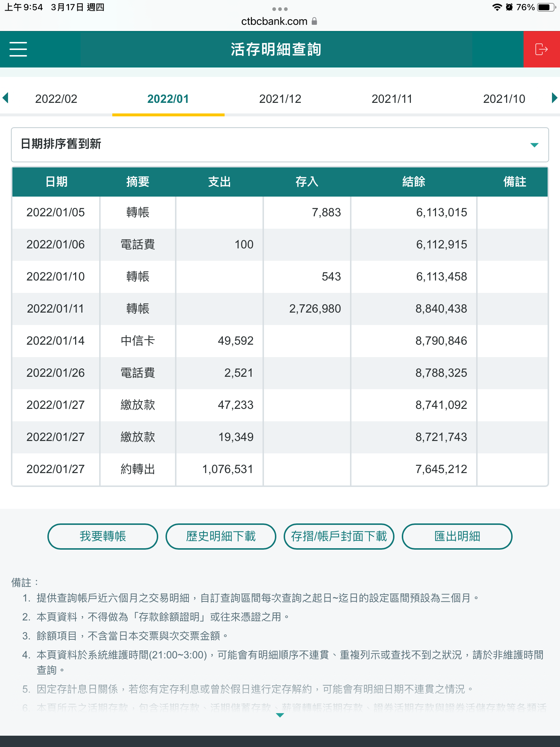Tap the ctbcbank.com address bar
Viewport: 560px width, 747px height.
[x=275, y=22]
